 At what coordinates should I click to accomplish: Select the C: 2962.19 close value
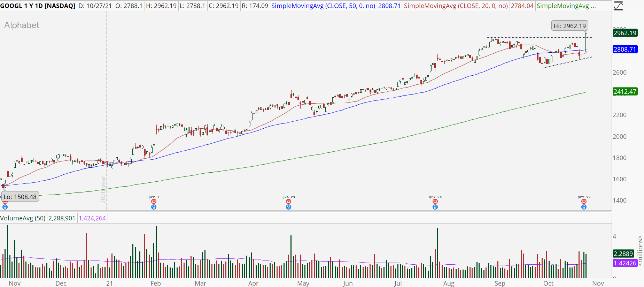[224, 6]
